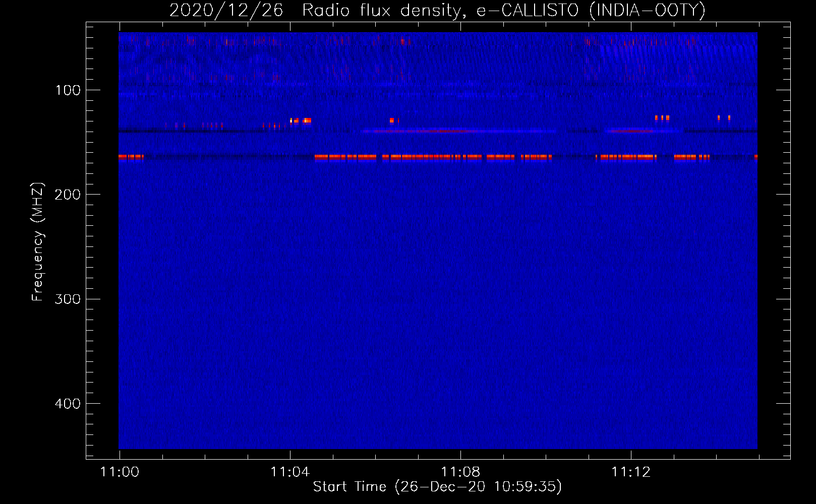Click the 'Start Time (26-Dec-20 10:59:35)' label
Image resolution: width=816 pixels, height=504 pixels.
437,487
